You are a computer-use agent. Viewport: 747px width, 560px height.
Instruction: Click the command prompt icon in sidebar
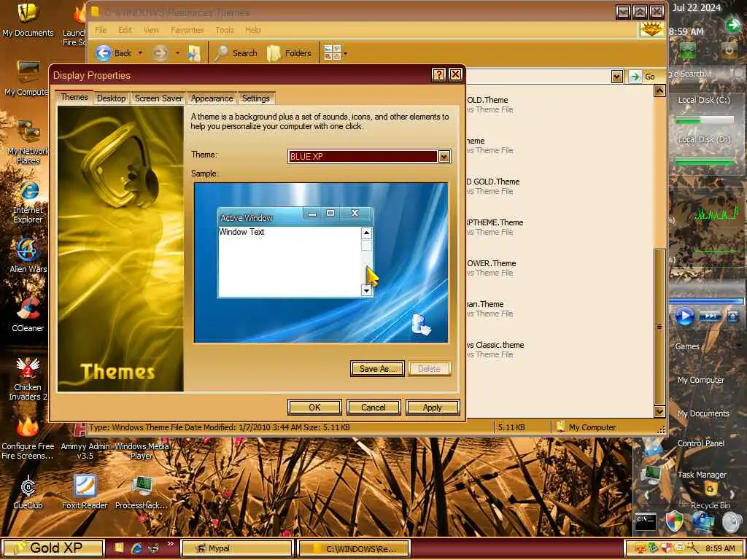click(x=646, y=521)
